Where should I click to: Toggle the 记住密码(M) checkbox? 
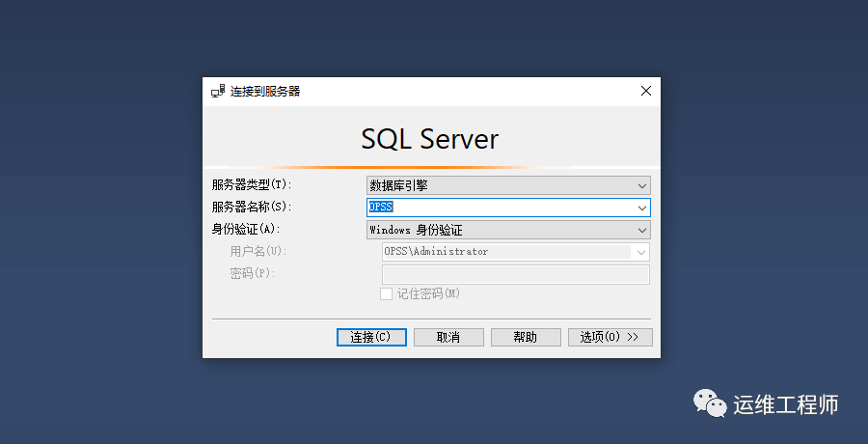(x=386, y=294)
